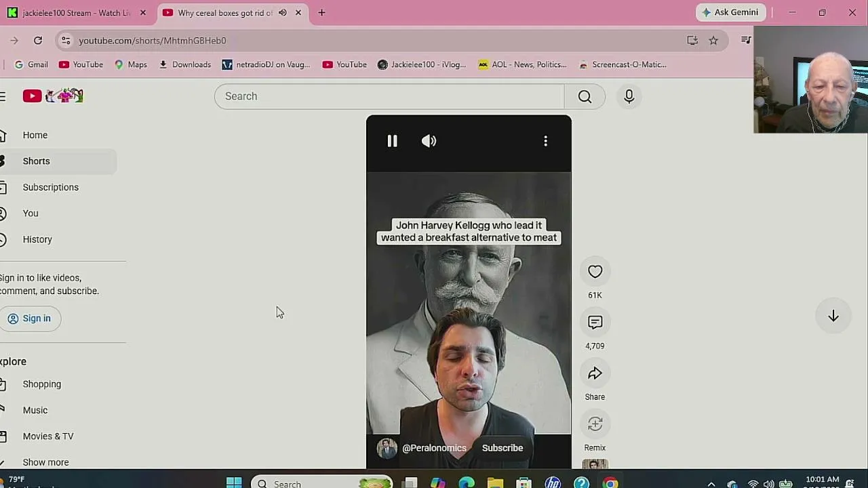
Task: Mute the Shorts video volume
Action: 429,141
